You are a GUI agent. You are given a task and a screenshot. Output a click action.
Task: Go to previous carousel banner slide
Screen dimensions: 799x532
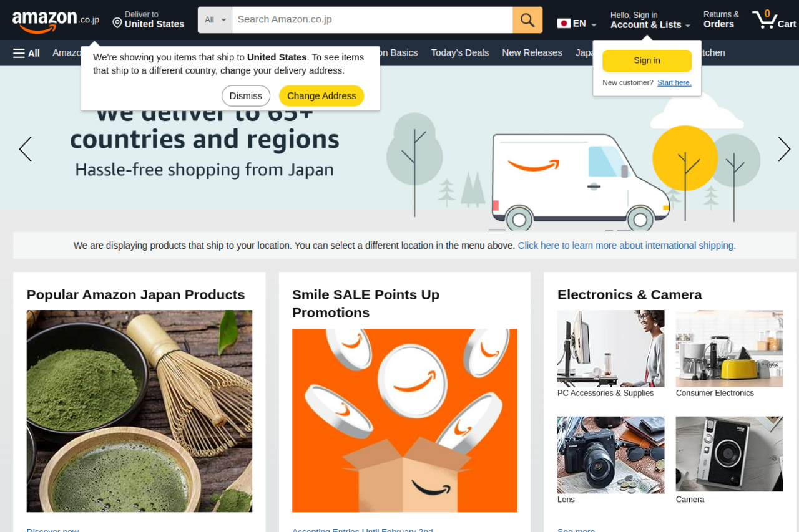pos(25,149)
